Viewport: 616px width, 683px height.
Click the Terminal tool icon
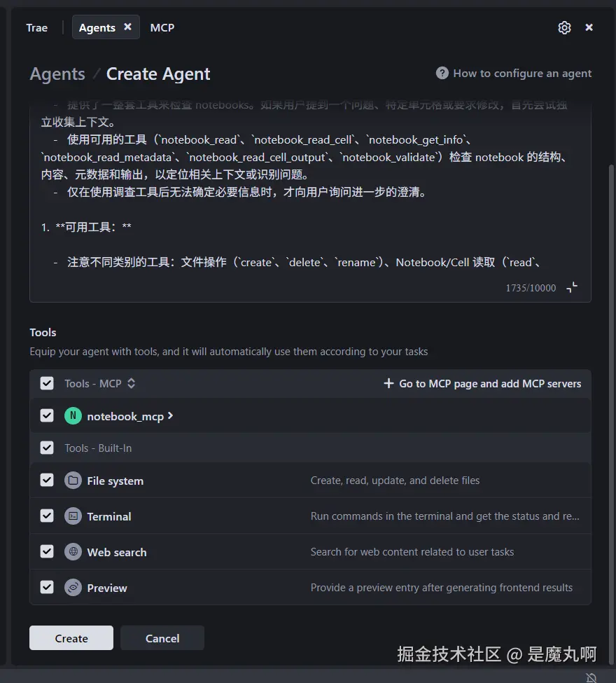[73, 516]
